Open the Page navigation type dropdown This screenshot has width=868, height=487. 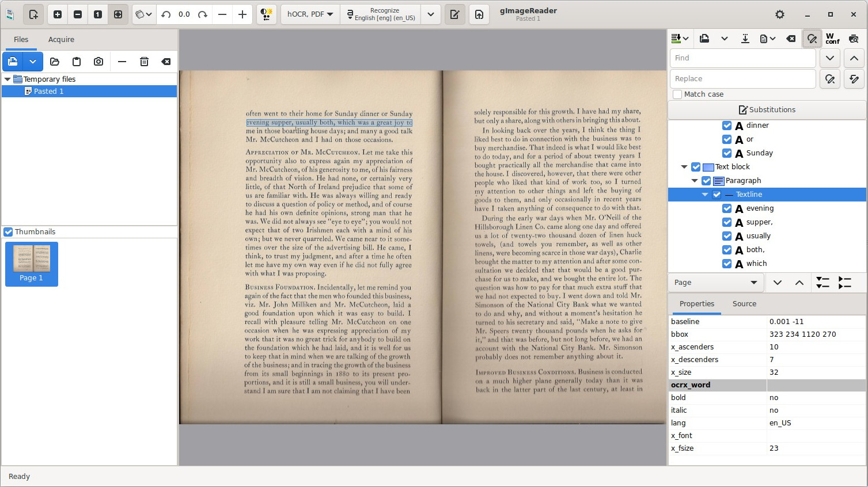pyautogui.click(x=716, y=283)
